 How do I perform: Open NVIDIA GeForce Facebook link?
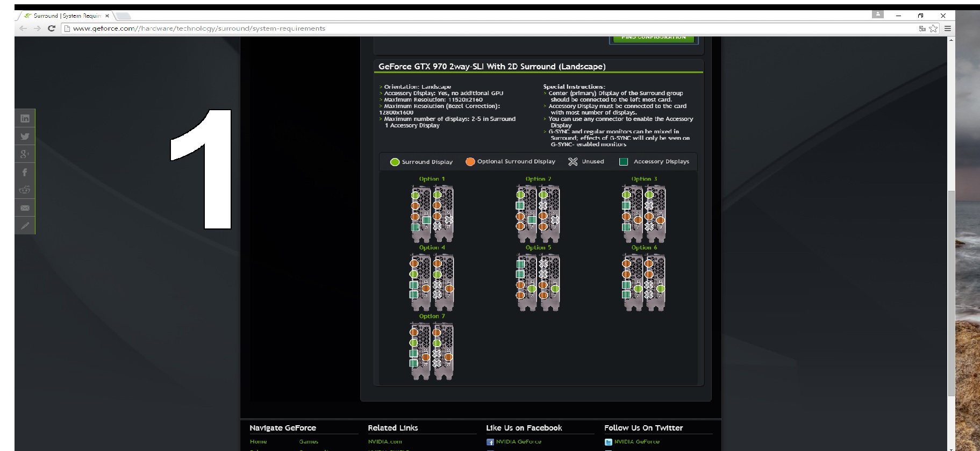518,442
